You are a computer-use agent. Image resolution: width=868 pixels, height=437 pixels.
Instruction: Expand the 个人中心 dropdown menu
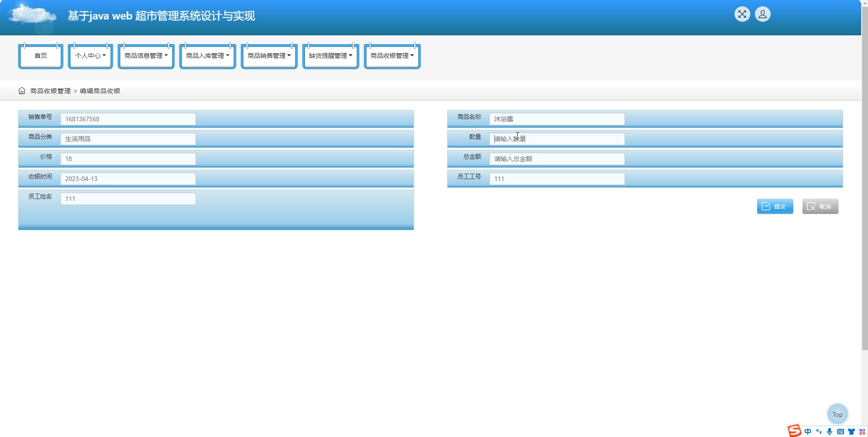tap(91, 56)
